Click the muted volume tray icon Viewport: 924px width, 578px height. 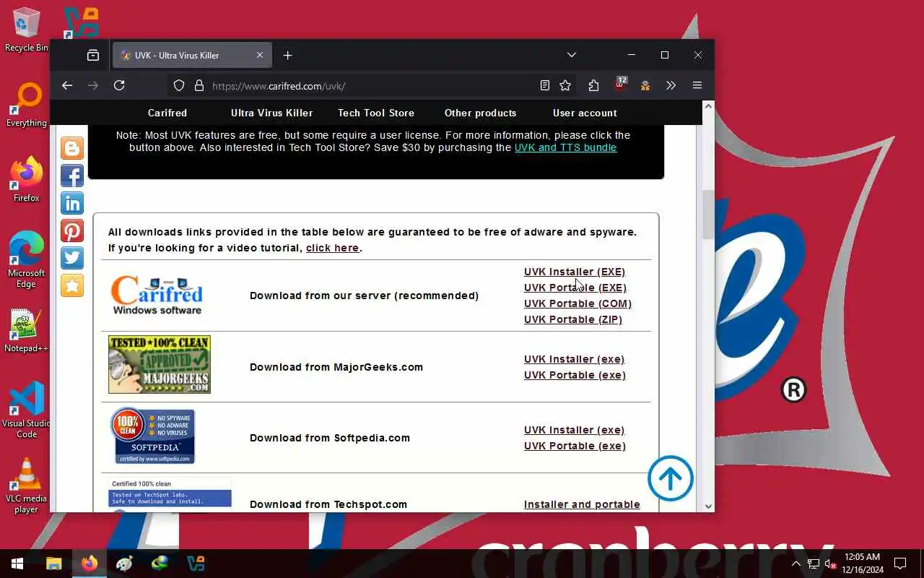point(830,564)
